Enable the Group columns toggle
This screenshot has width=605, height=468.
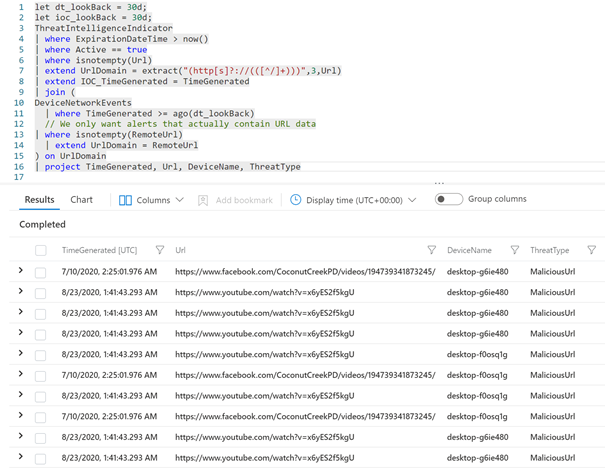point(449,200)
